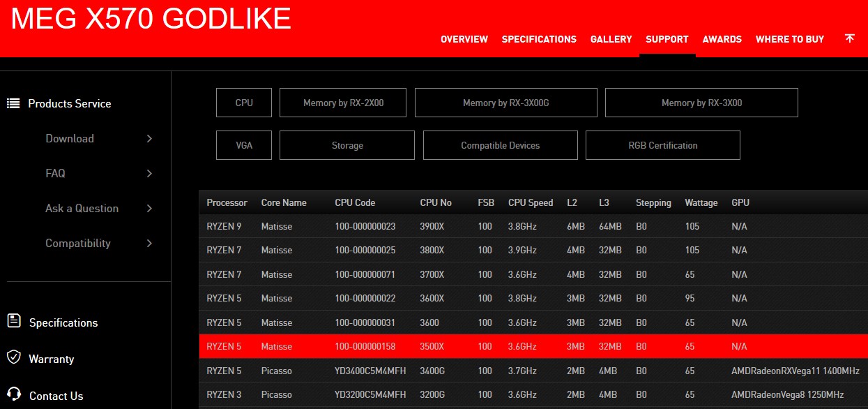Click the 3900X CPU number cell
This screenshot has height=409, width=868.
coord(432,226)
